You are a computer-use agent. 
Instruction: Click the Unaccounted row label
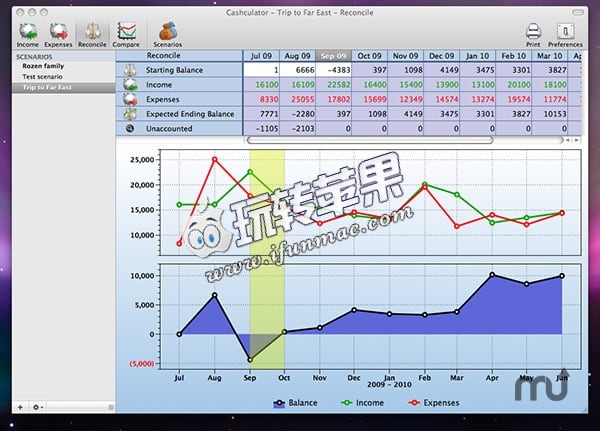[x=169, y=128]
